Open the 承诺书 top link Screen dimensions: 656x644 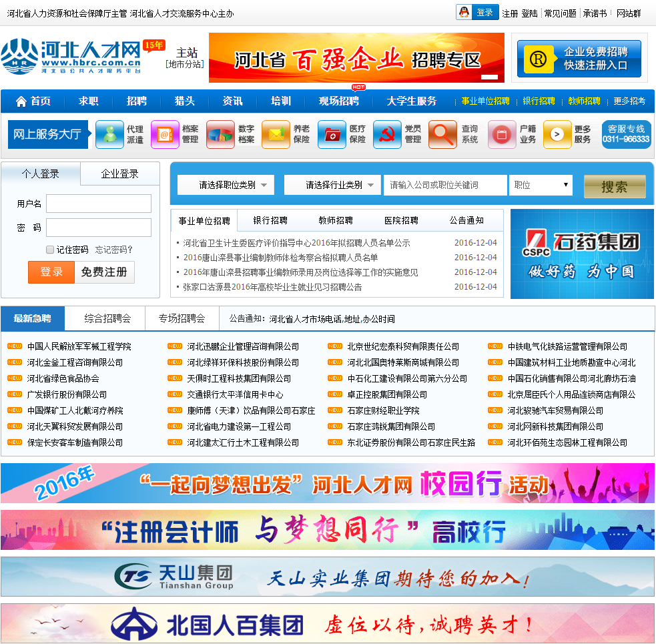pos(595,13)
